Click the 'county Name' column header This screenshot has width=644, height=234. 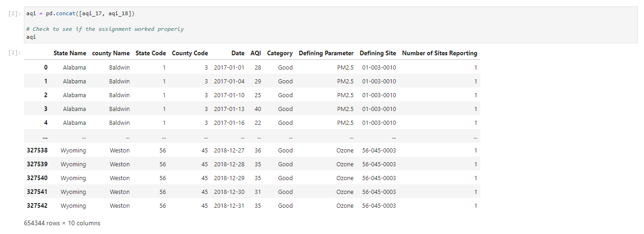point(111,53)
